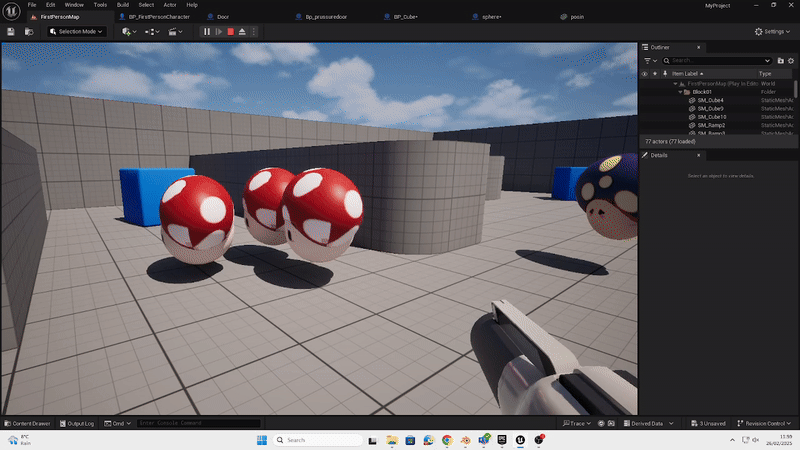Open the Derived Data menu

[648, 423]
